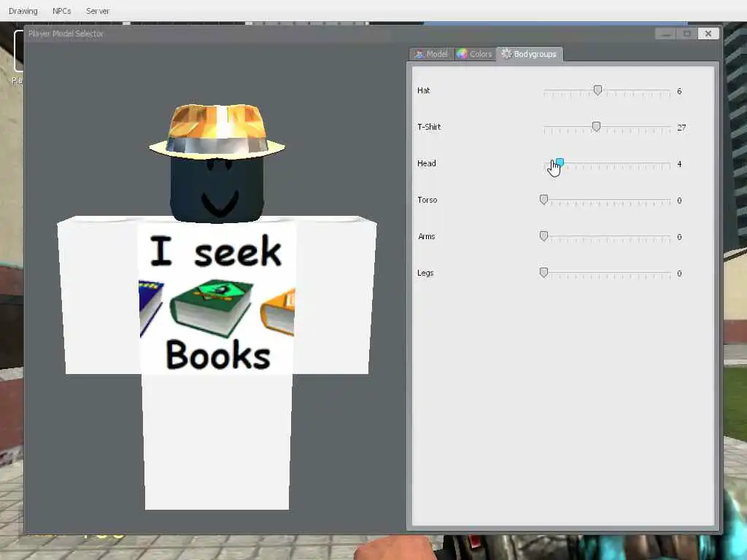Click the Head label

pos(426,163)
